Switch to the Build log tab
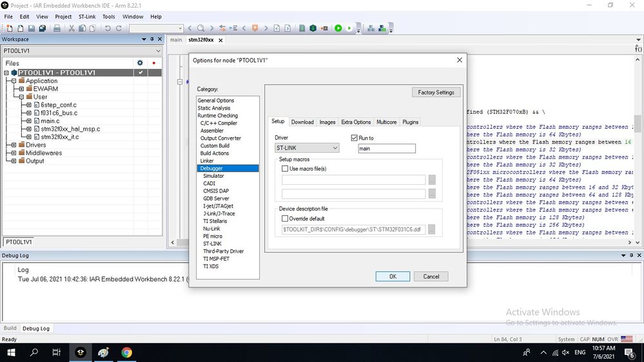Viewport: 644px width, 362px height. tap(10, 329)
